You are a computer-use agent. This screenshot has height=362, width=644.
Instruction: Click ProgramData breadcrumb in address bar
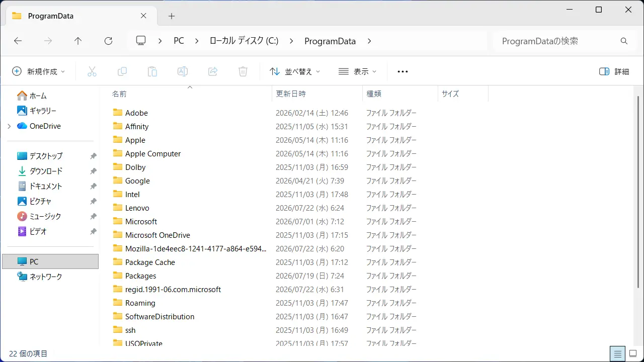pos(330,41)
